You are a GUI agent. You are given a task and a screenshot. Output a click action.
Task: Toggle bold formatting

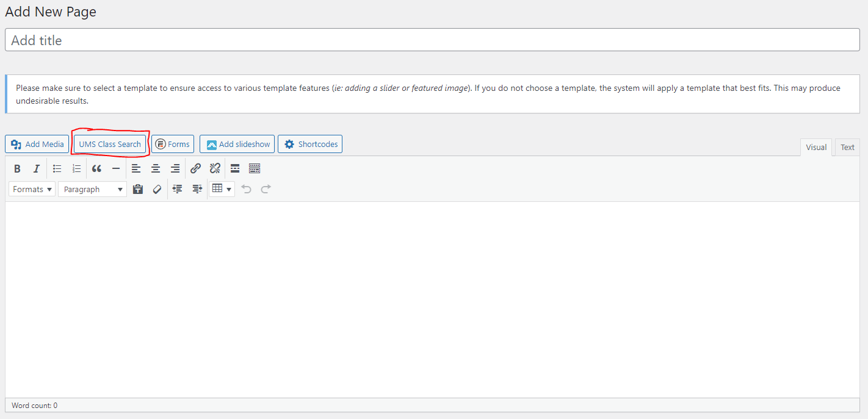click(x=18, y=169)
